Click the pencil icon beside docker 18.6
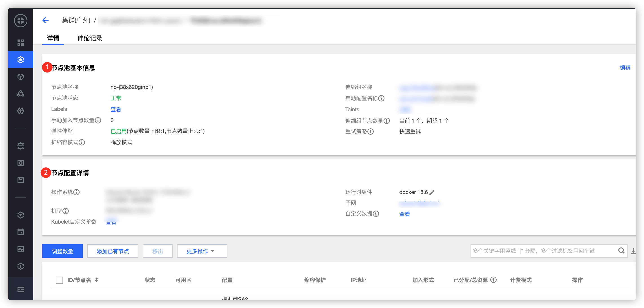The height and width of the screenshot is (308, 644). [432, 192]
